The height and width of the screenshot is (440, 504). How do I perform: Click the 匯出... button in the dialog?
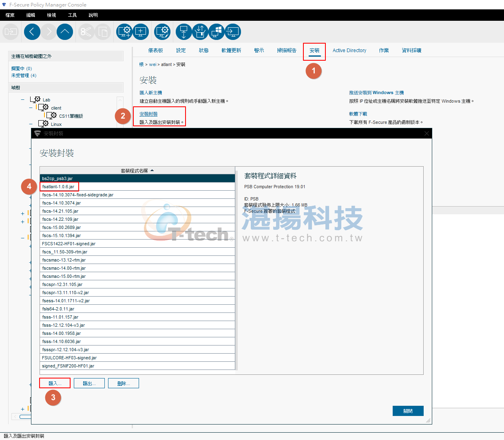[x=89, y=383]
